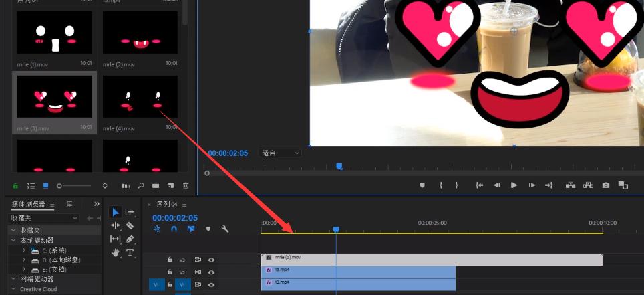Open timeline display settings wrench
Image resolution: width=644 pixels, height=295 pixels.
[x=224, y=229]
